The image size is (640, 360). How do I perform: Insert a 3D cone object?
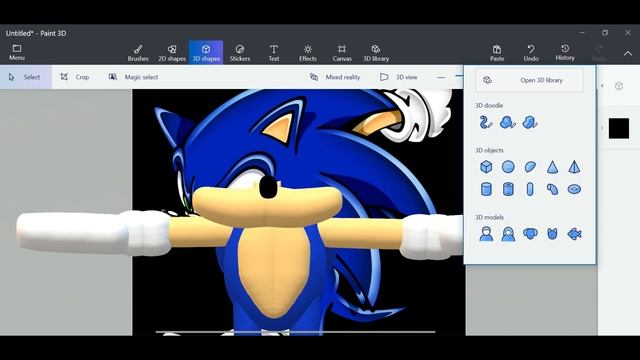coord(552,167)
